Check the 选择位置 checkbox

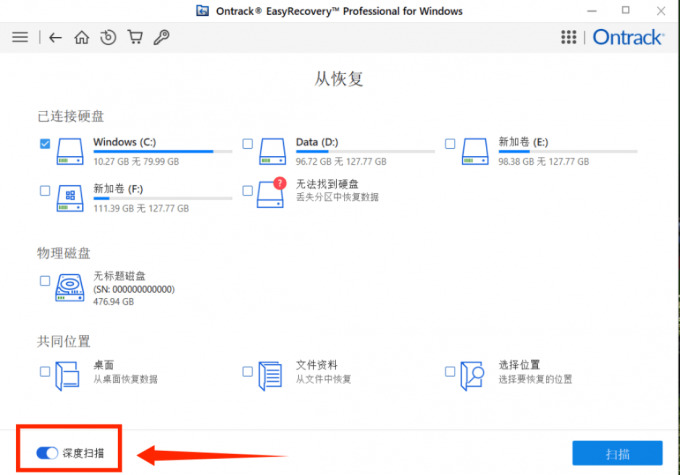click(450, 371)
